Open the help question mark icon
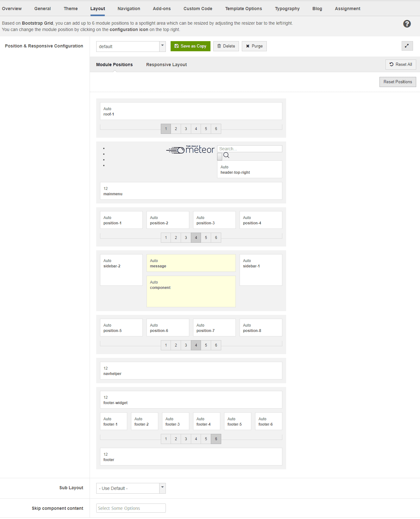Screen dimensions: 420x519 (x=407, y=24)
